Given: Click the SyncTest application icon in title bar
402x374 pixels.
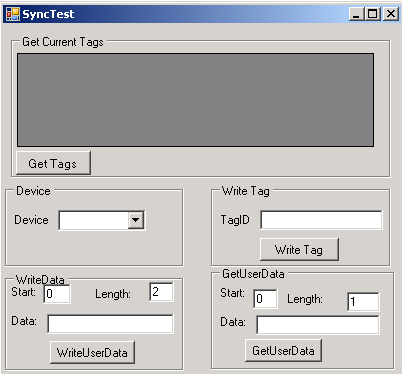Looking at the screenshot, I should point(13,14).
